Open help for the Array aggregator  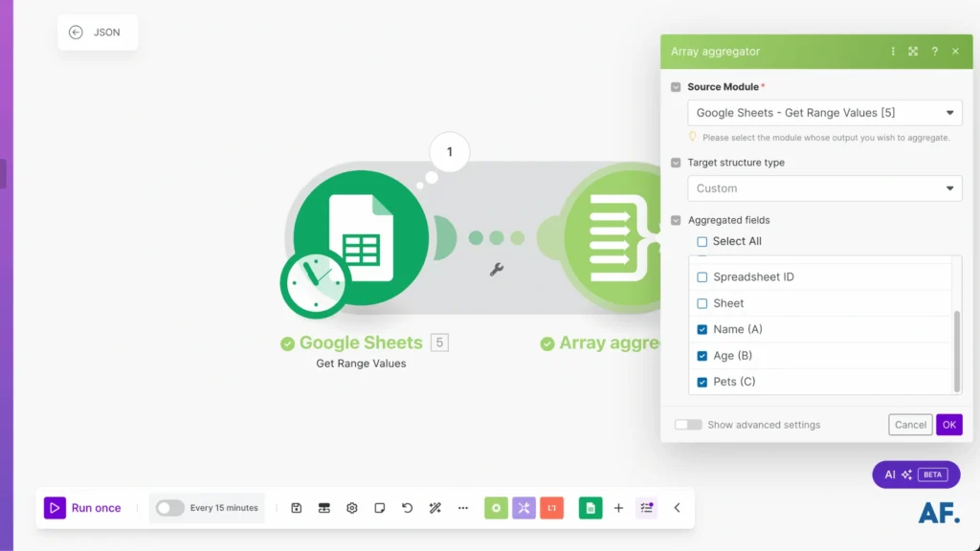tap(934, 52)
